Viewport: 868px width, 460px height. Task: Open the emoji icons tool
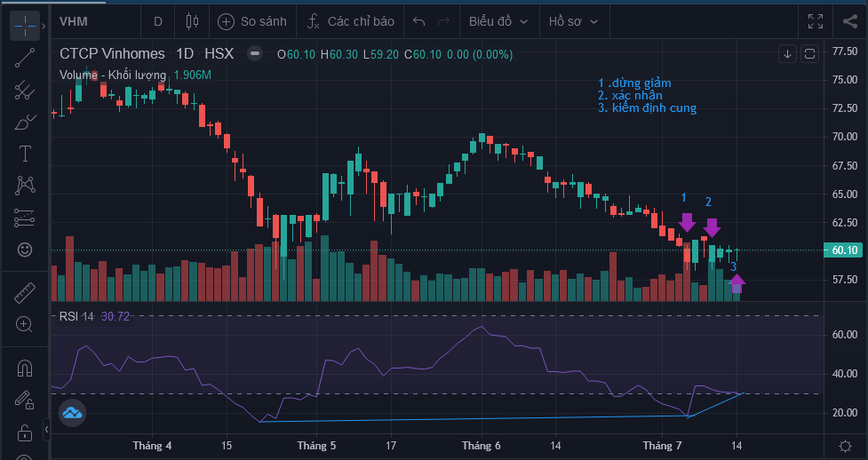(25, 250)
